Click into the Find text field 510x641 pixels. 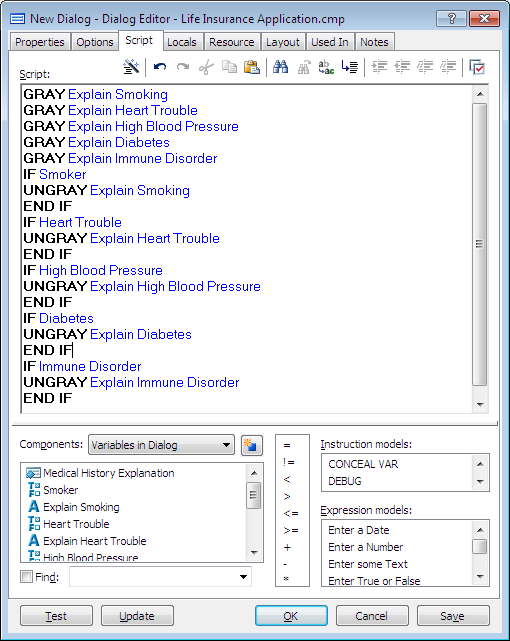click(153, 577)
